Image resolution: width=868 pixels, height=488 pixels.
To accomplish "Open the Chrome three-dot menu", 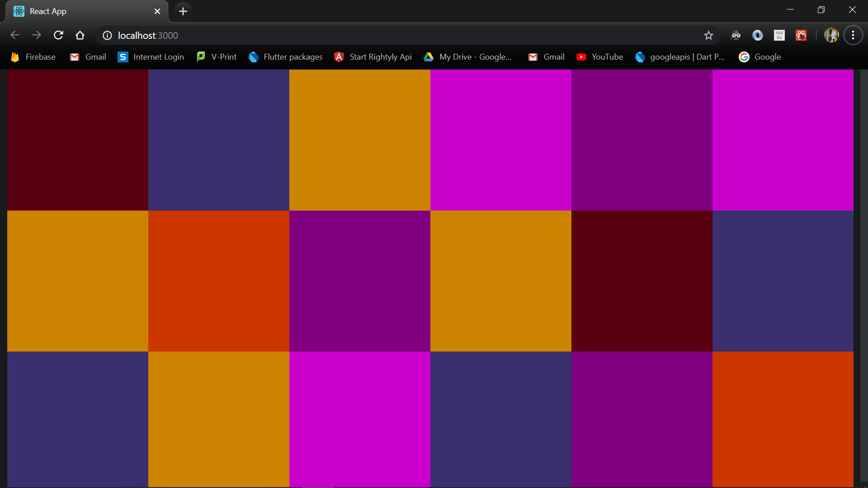I will (x=853, y=35).
